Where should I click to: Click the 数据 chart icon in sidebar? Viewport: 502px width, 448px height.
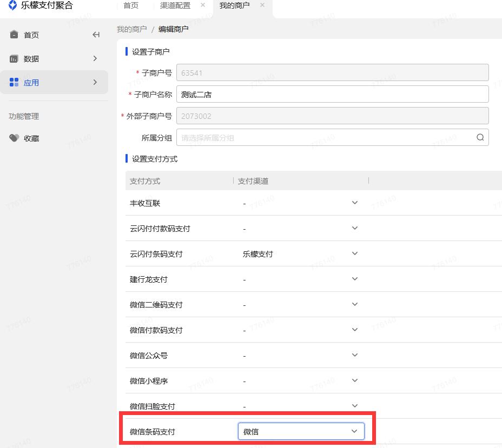coord(14,59)
